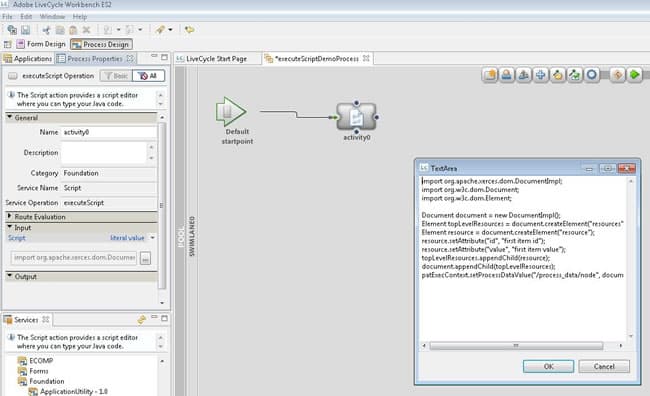Click the green run process icon
This screenshot has width=650, height=396.
[x=634, y=75]
